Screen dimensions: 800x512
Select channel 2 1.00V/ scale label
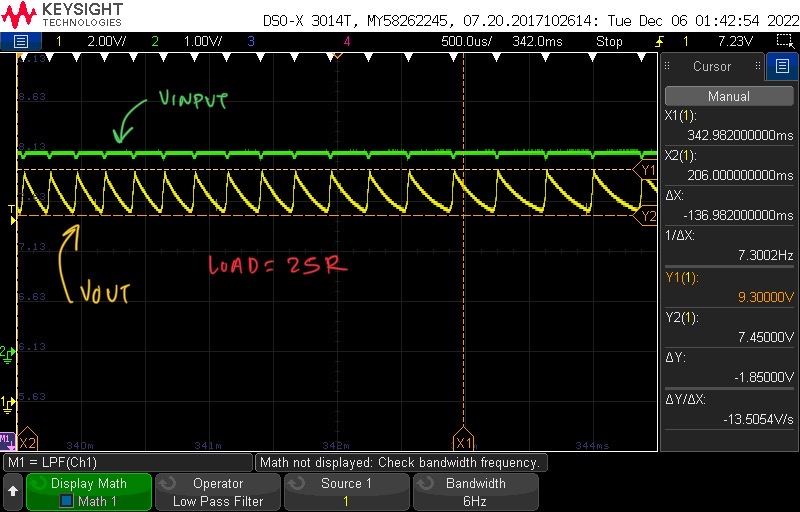click(x=203, y=41)
